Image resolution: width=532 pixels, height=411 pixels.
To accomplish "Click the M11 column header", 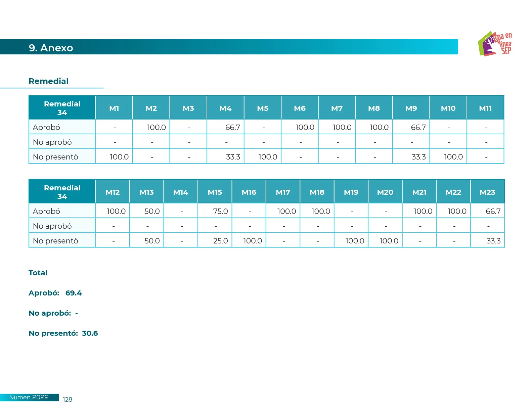I will point(485,108).
